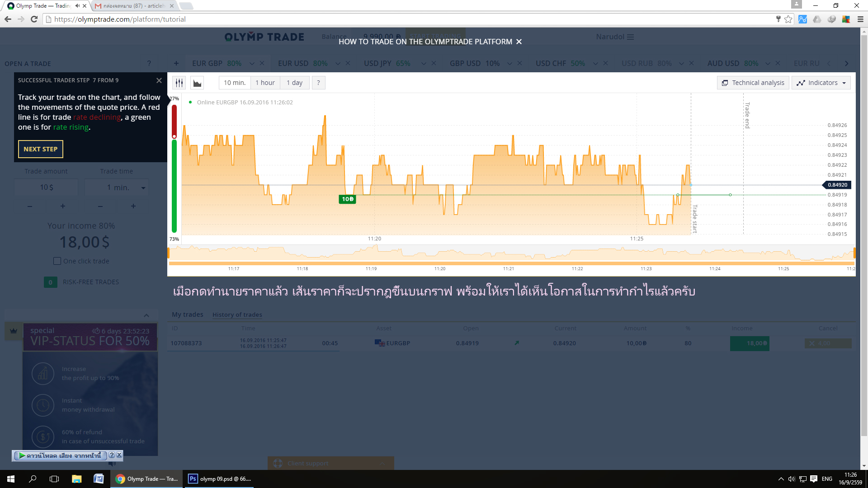
Task: Click the Chrome bookmark star icon
Action: click(788, 19)
